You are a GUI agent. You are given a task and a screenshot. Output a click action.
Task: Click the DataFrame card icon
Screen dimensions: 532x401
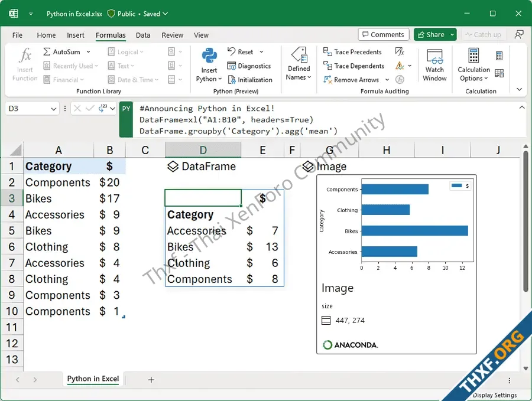173,167
